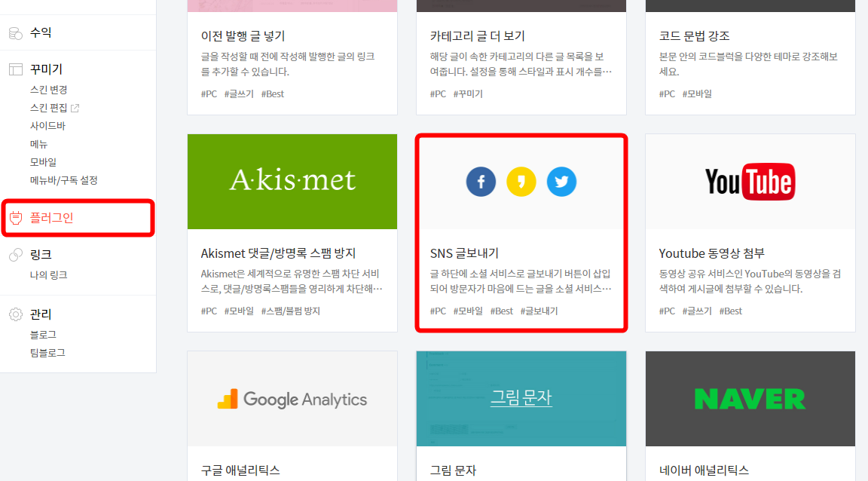
Task: Click the YouTube logo on Youtube 동영상 첨부 card
Action: [750, 181]
